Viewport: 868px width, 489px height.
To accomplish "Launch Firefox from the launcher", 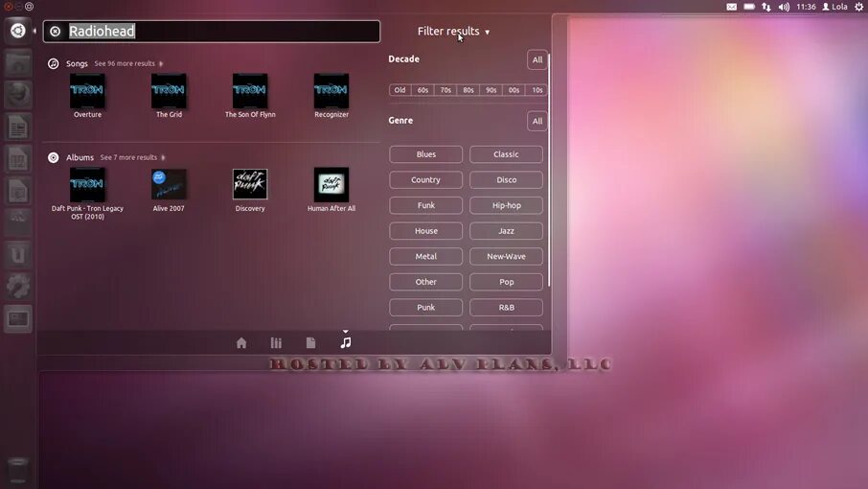I will 17,94.
